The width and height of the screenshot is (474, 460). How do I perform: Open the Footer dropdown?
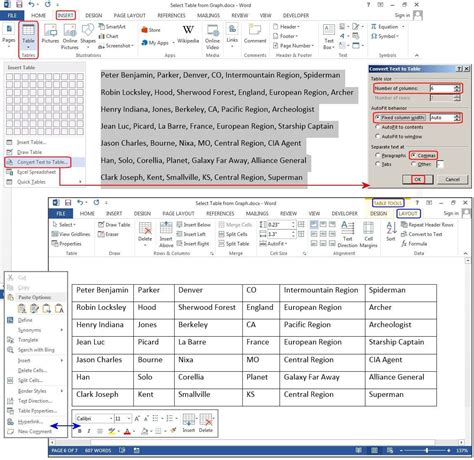pos(285,36)
